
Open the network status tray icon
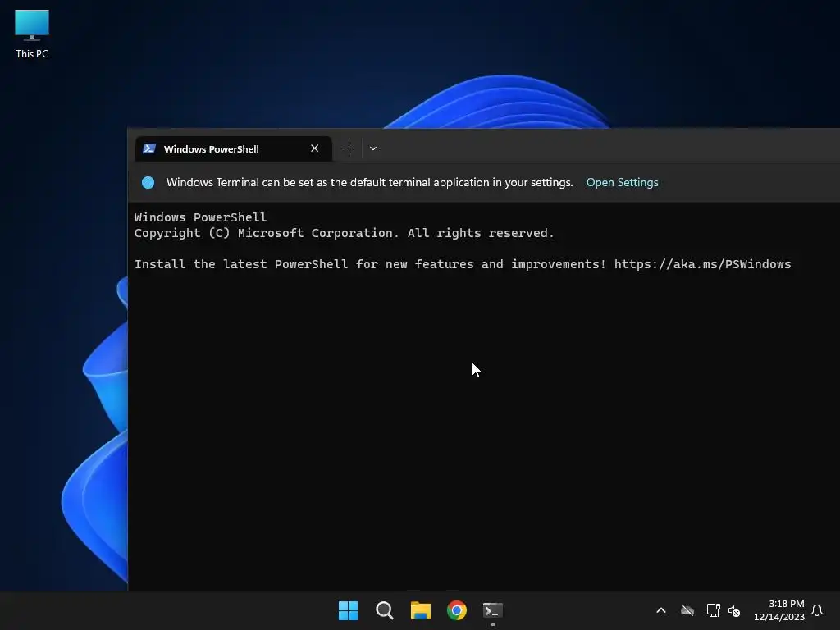tap(713, 610)
